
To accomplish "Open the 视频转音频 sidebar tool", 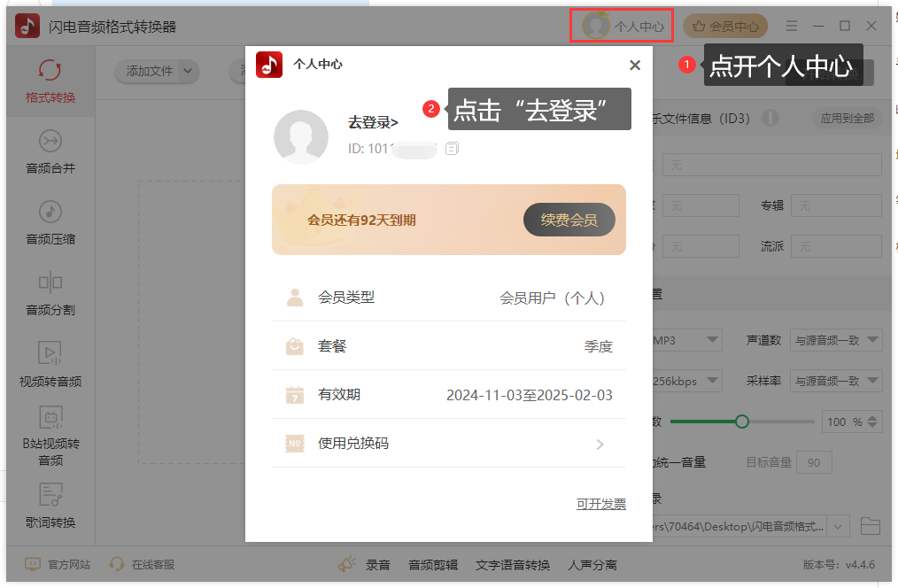I will pyautogui.click(x=50, y=365).
